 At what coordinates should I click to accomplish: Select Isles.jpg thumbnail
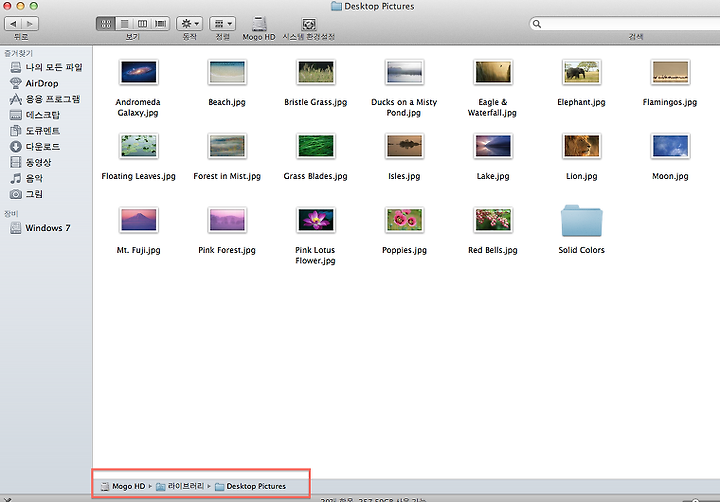[x=404, y=146]
